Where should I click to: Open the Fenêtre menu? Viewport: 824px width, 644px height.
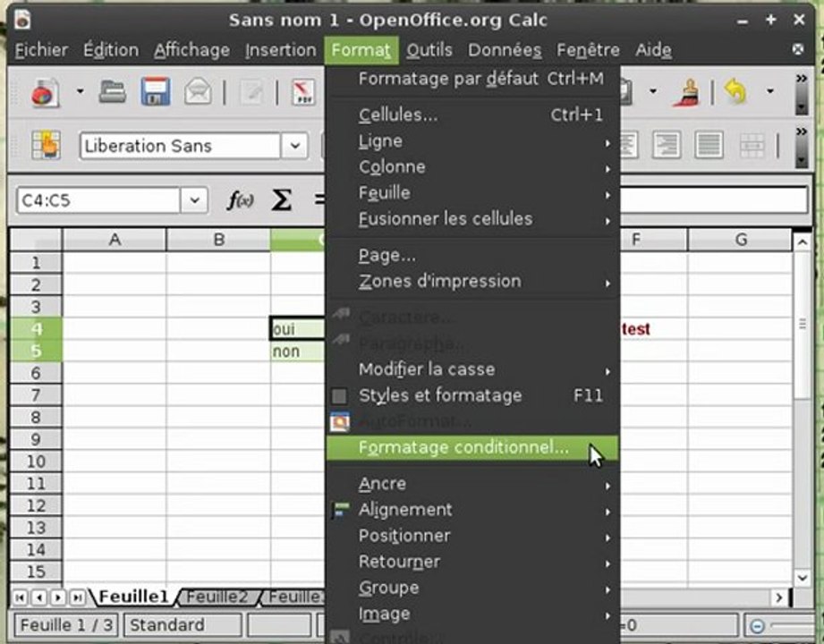(x=588, y=50)
